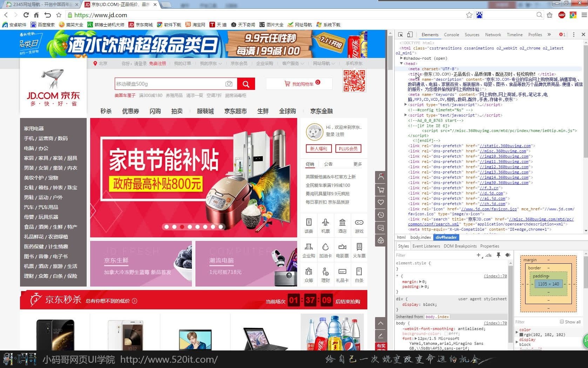Screen dimensions: 588x368
Task: Open the 网站导航 dropdown in top bar
Action: 324,64
